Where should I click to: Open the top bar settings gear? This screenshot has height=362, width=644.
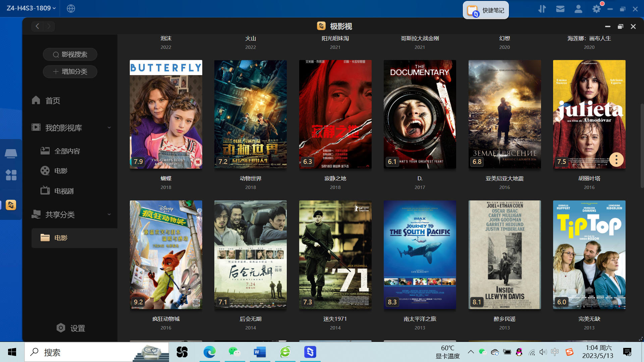coord(596,9)
